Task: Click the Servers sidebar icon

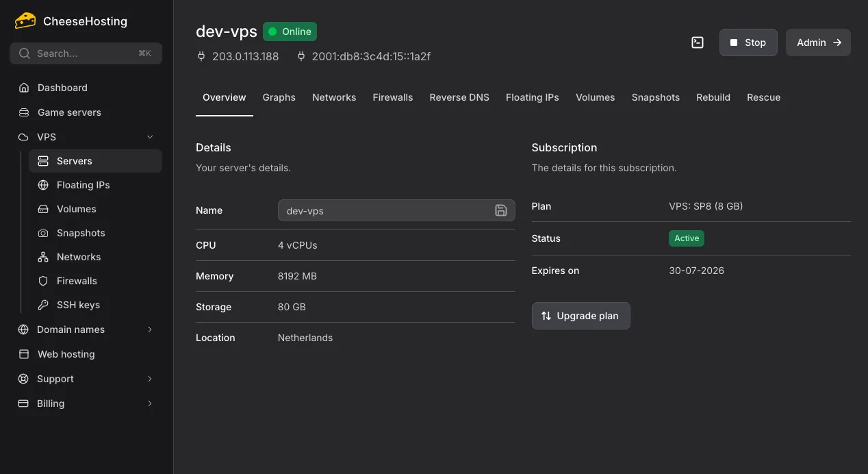Action: 43,161
